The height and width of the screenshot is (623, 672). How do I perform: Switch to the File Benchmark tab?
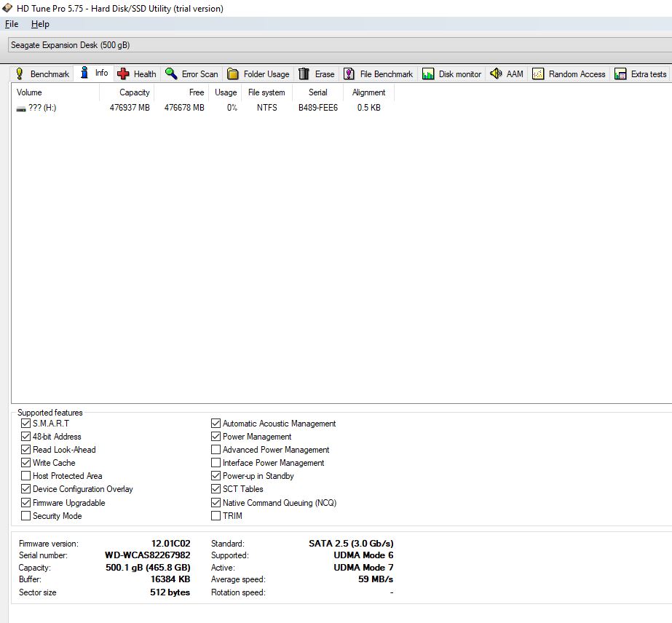point(379,74)
